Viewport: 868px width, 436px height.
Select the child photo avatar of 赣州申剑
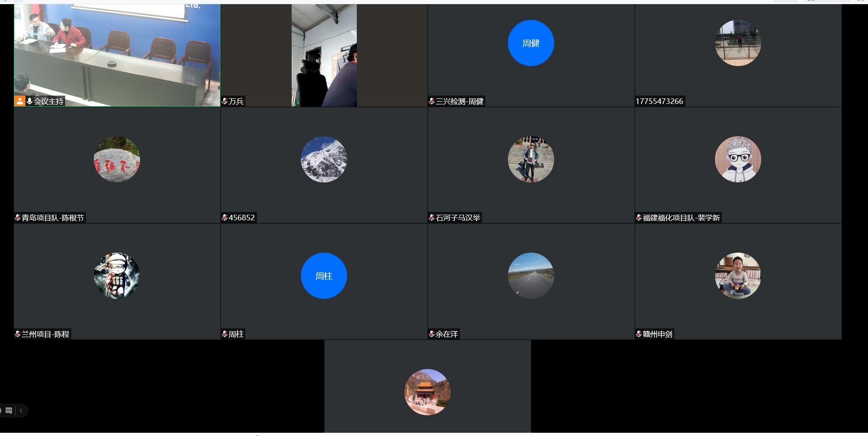pos(738,276)
